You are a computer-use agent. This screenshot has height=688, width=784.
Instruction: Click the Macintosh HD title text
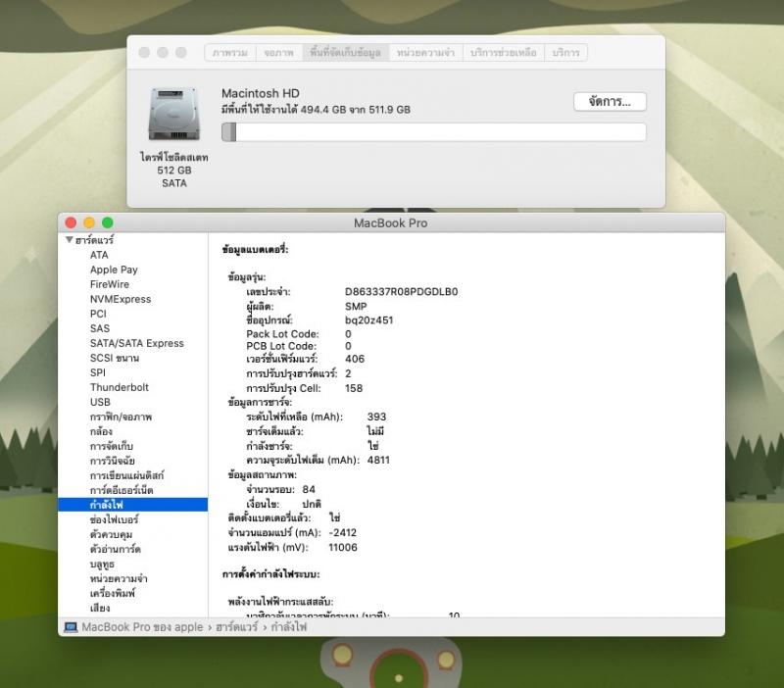pos(261,93)
